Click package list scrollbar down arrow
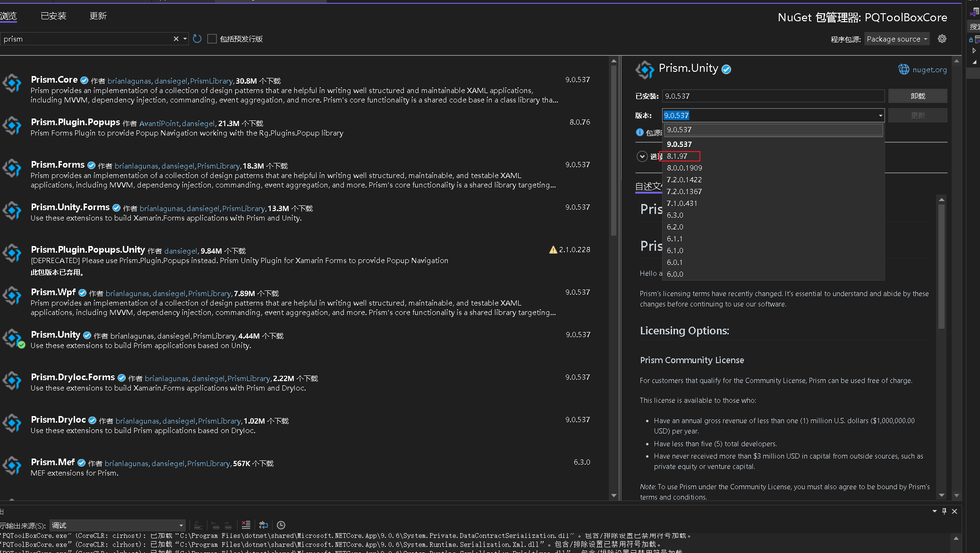The height and width of the screenshot is (553, 980). pos(614,495)
